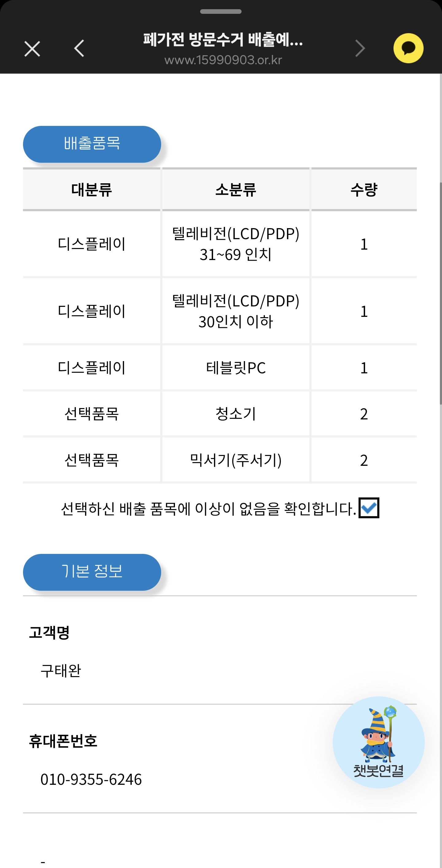Grab the top sheet drag handle
This screenshot has width=442, height=868.
coord(221,11)
